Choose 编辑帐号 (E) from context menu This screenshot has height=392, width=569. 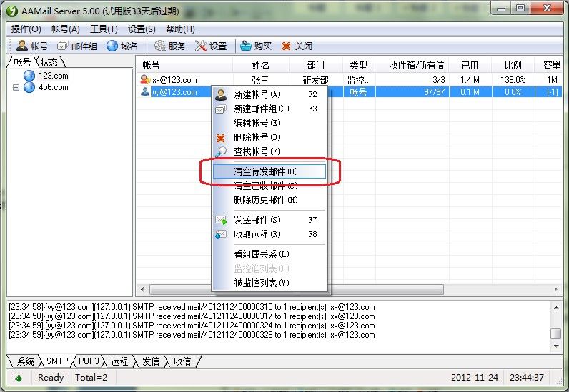tap(269, 123)
